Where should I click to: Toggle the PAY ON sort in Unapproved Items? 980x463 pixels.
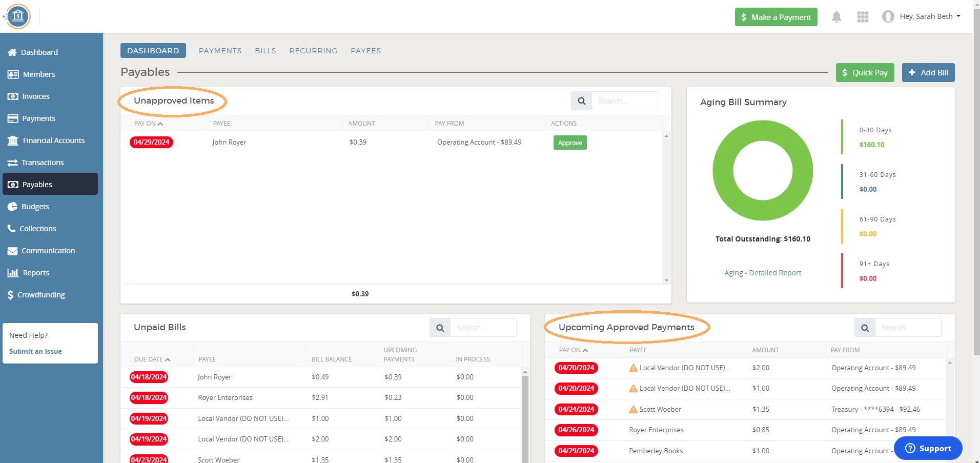click(x=148, y=123)
